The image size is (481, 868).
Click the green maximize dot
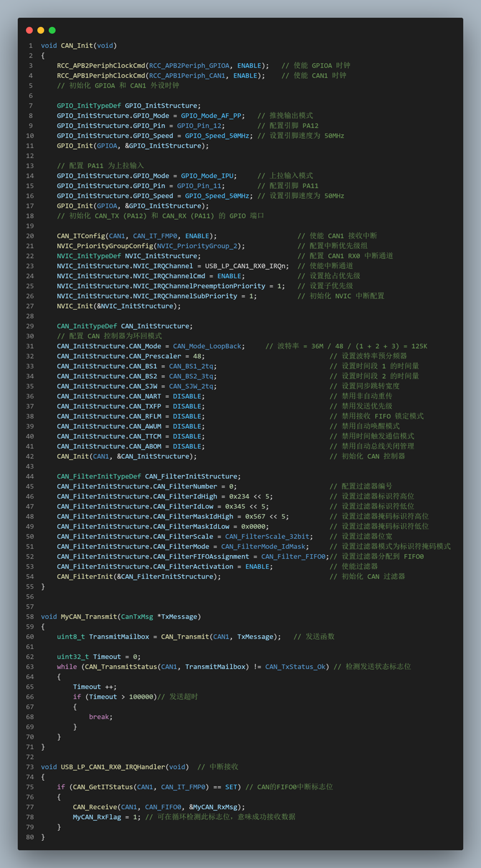[52, 30]
